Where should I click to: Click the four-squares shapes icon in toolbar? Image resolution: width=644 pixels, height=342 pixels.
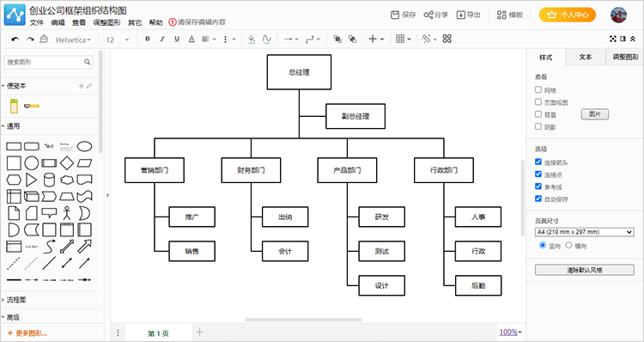tap(447, 39)
